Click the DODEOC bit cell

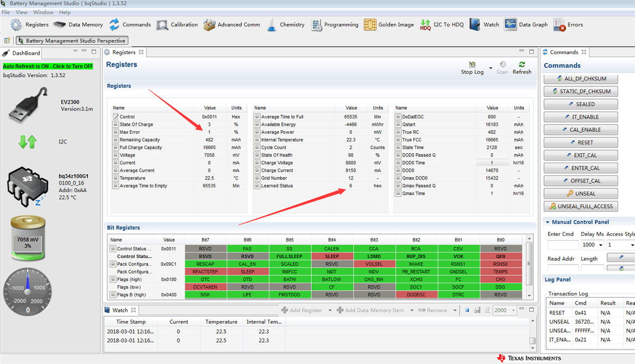coord(416,294)
